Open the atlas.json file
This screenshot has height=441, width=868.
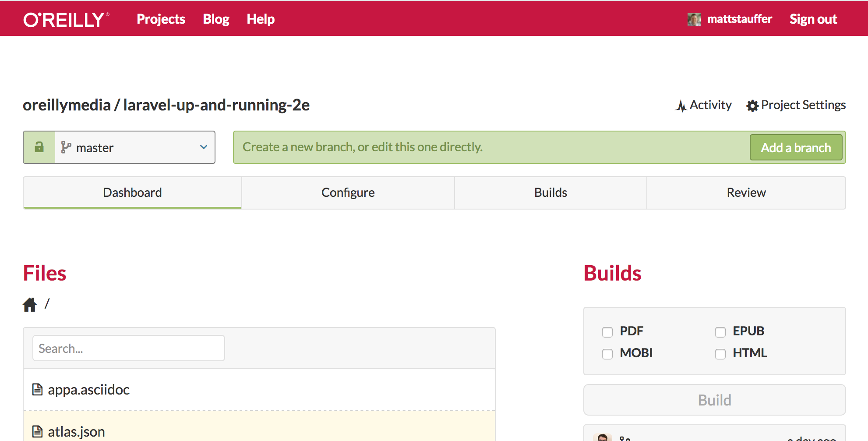76,432
